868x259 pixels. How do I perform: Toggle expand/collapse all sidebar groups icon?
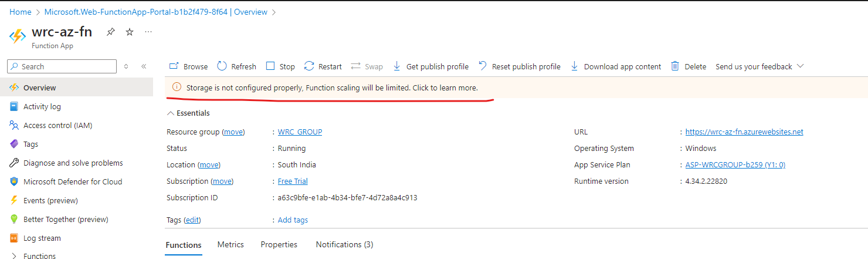tap(126, 66)
